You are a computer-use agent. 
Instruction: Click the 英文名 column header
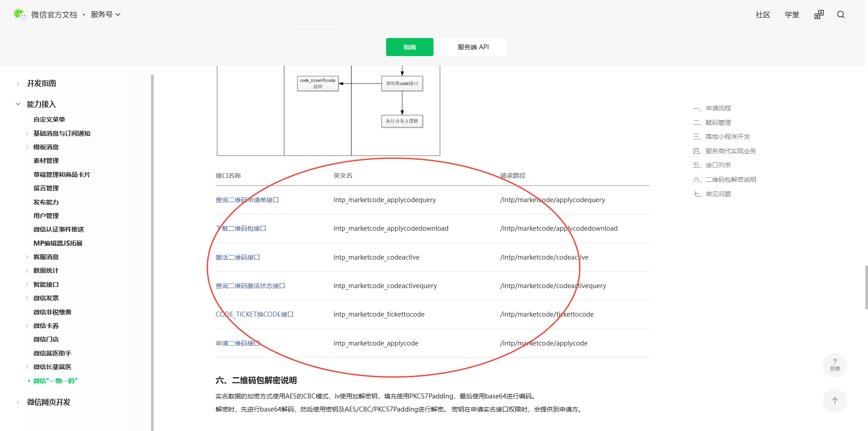(x=343, y=175)
